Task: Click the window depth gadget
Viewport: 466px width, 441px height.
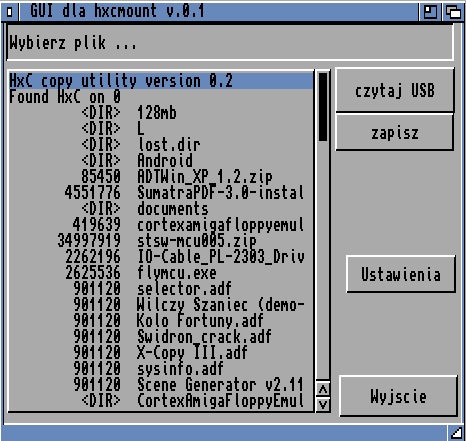Action: [x=453, y=12]
